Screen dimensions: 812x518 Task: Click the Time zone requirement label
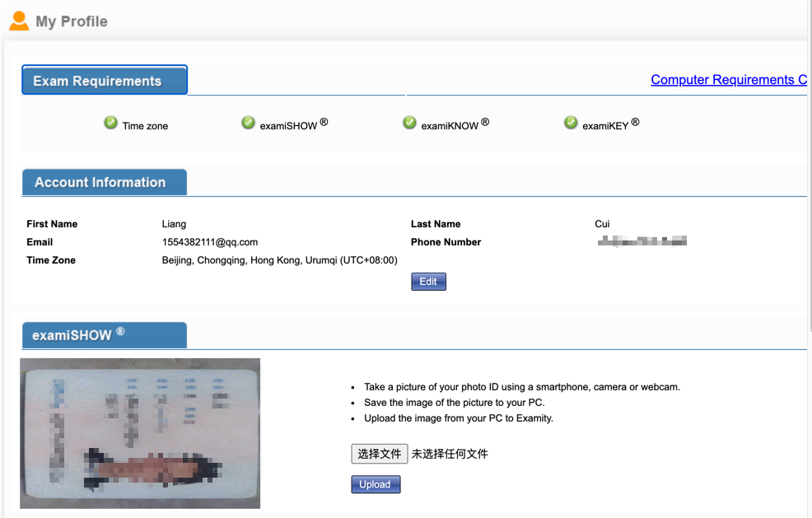click(145, 126)
